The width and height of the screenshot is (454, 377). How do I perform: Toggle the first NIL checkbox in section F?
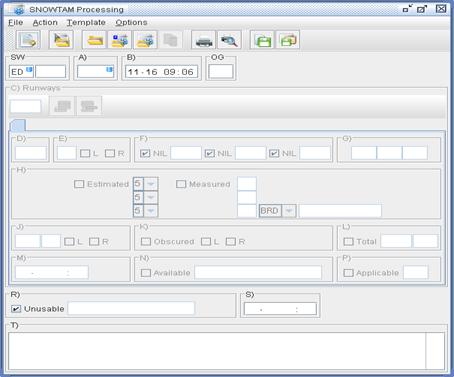[145, 153]
